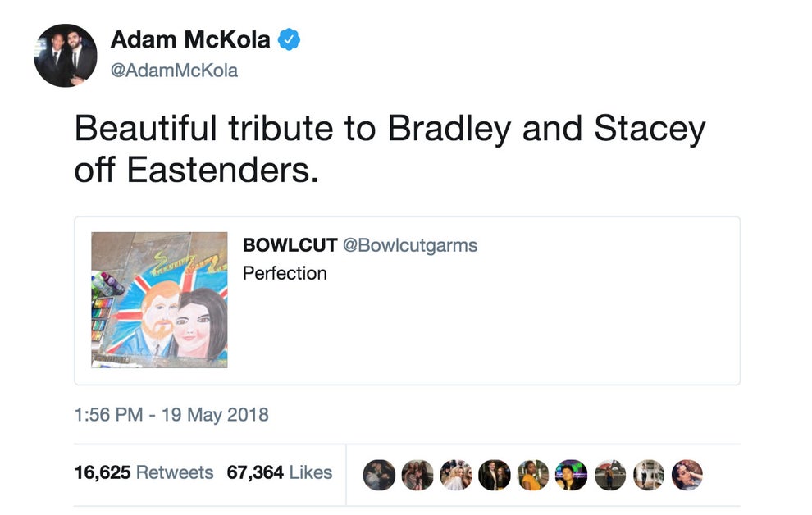Select the blonde group photo liker avatar
812x515 pixels.
pyautogui.click(x=455, y=473)
